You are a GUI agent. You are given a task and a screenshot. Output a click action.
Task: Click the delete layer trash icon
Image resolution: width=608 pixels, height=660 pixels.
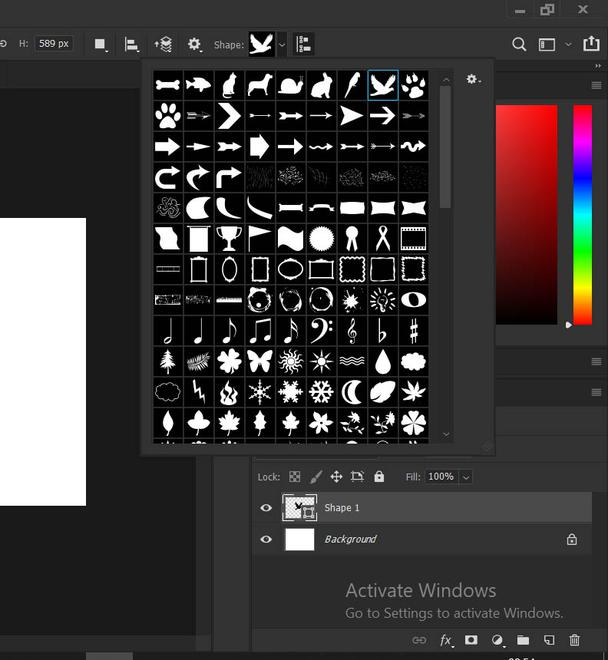[574, 640]
